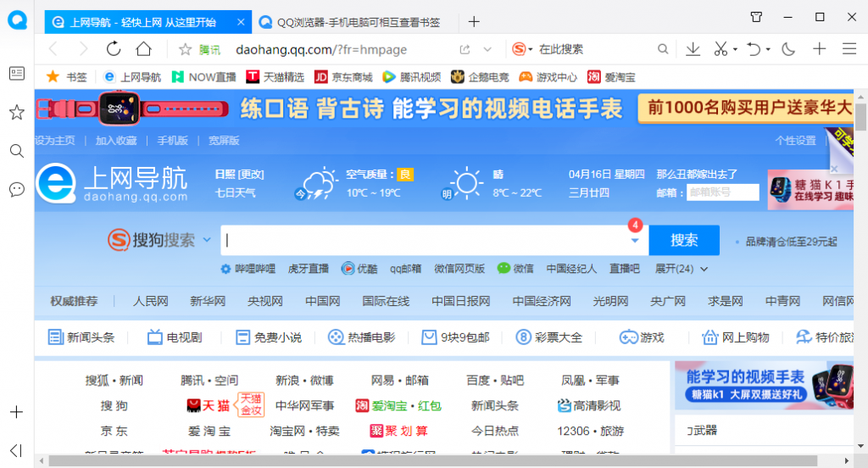Viewport: 868px width, 468px height.
Task: Expand the address bar history dropdown
Action: point(487,49)
